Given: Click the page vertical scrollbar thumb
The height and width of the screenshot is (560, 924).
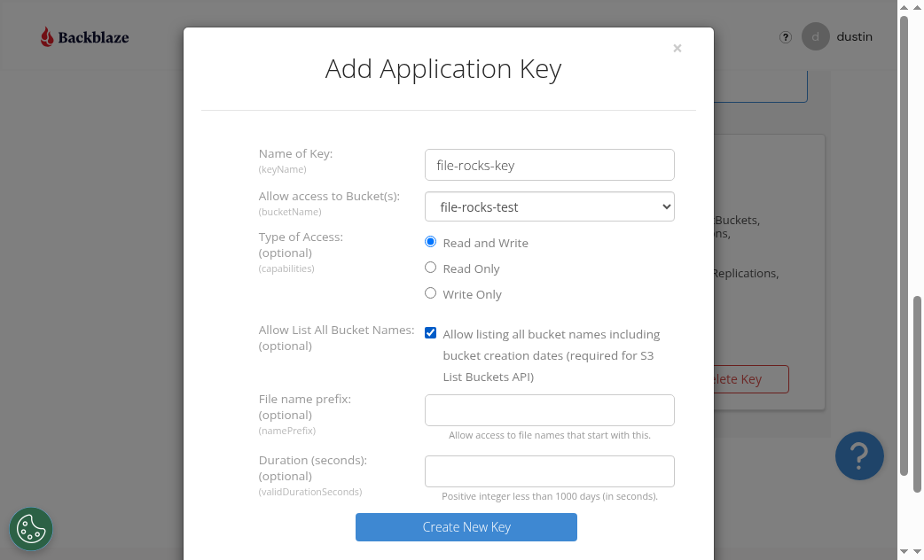Looking at the screenshot, I should tap(917, 394).
